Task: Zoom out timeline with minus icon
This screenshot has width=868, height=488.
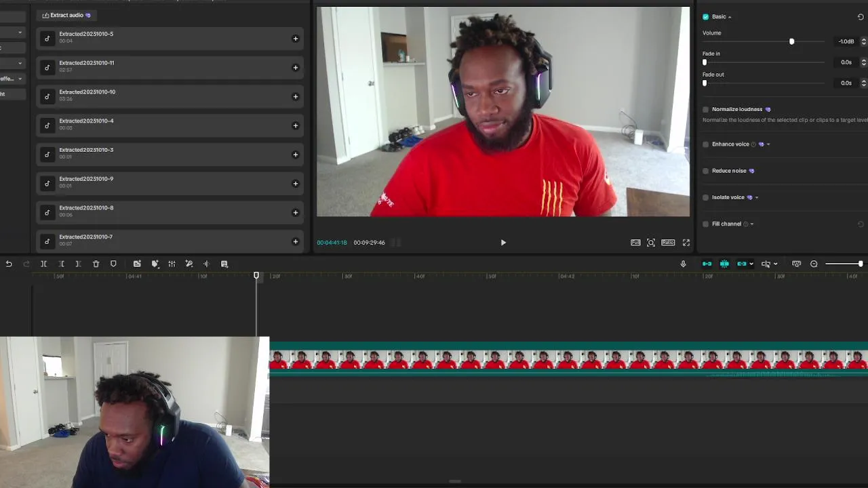Action: pos(814,264)
